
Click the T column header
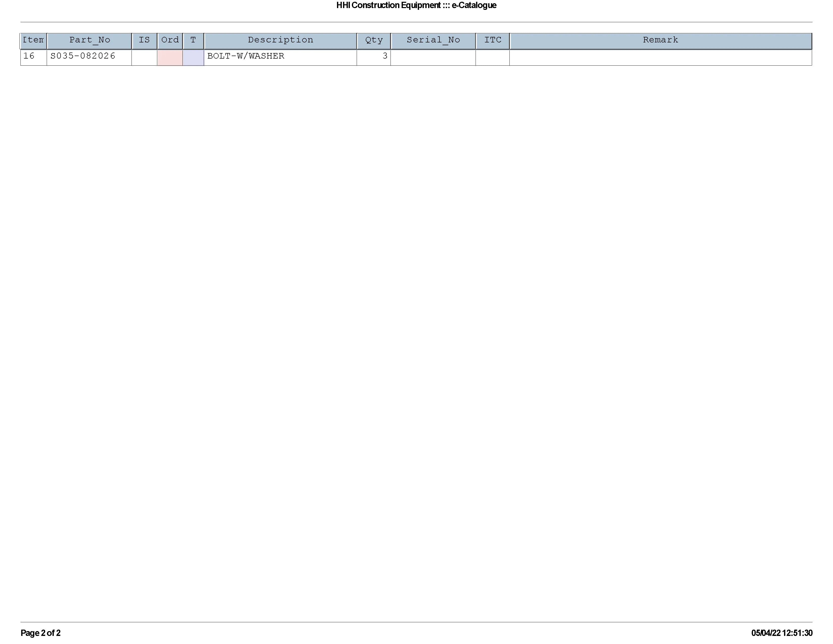193,40
